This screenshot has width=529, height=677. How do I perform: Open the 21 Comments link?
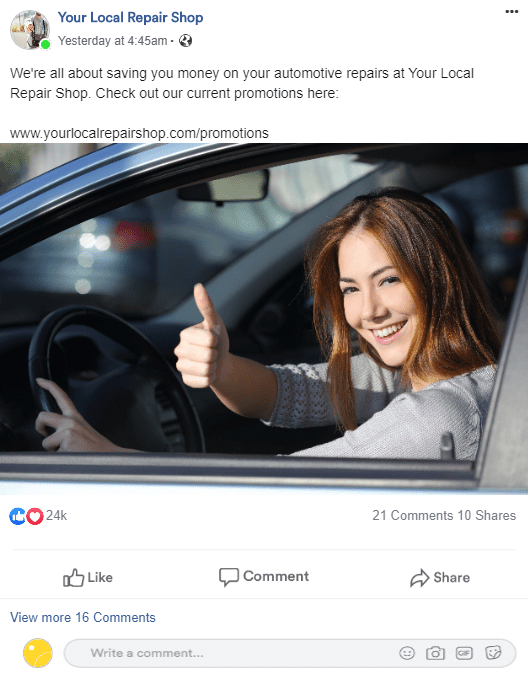click(412, 516)
